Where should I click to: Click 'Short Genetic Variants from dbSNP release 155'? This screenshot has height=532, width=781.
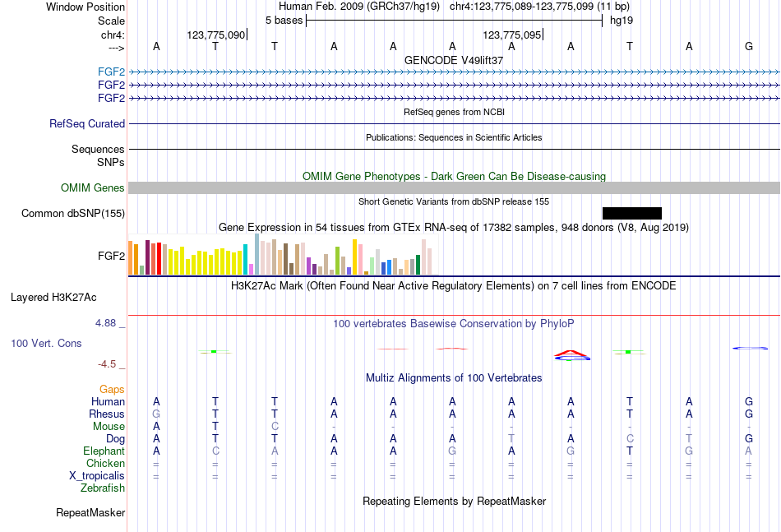pyautogui.click(x=454, y=201)
